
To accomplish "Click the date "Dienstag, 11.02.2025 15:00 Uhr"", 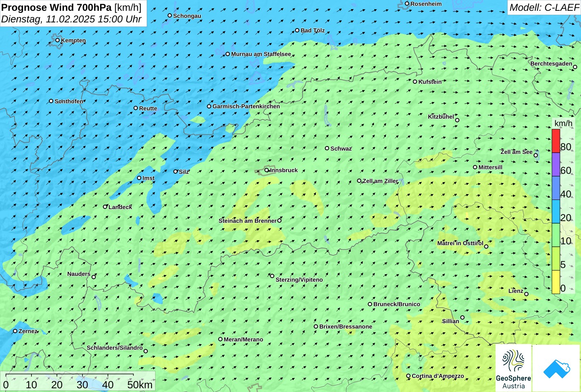I will click(x=71, y=19).
